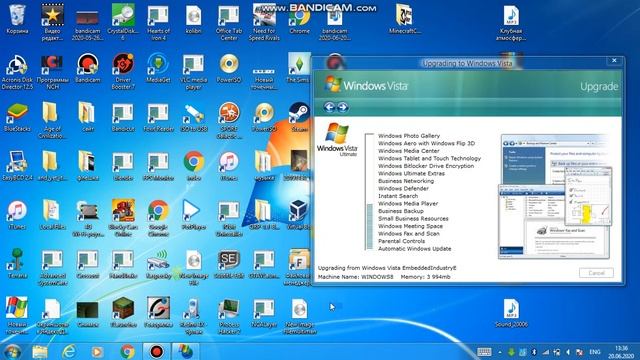The height and width of the screenshot is (360, 640).
Task: Select the Minecraft grass block shortcut
Action: (x=123, y=313)
